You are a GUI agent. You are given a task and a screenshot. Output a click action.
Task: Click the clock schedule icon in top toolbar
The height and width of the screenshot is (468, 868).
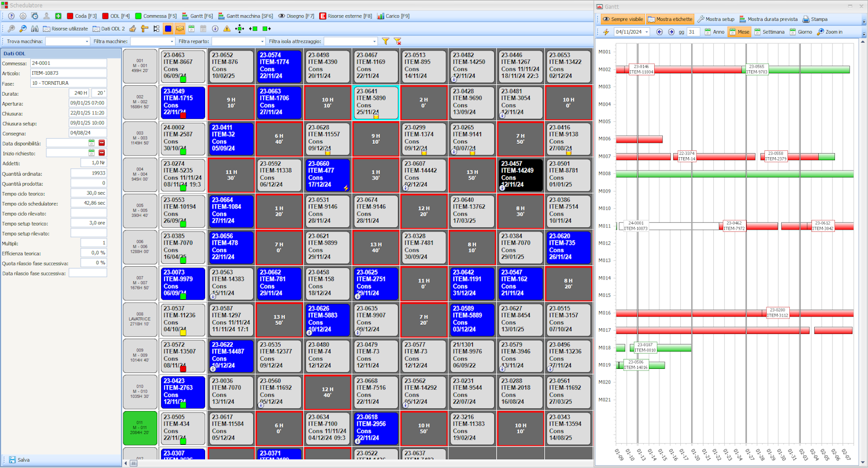[x=35, y=16]
